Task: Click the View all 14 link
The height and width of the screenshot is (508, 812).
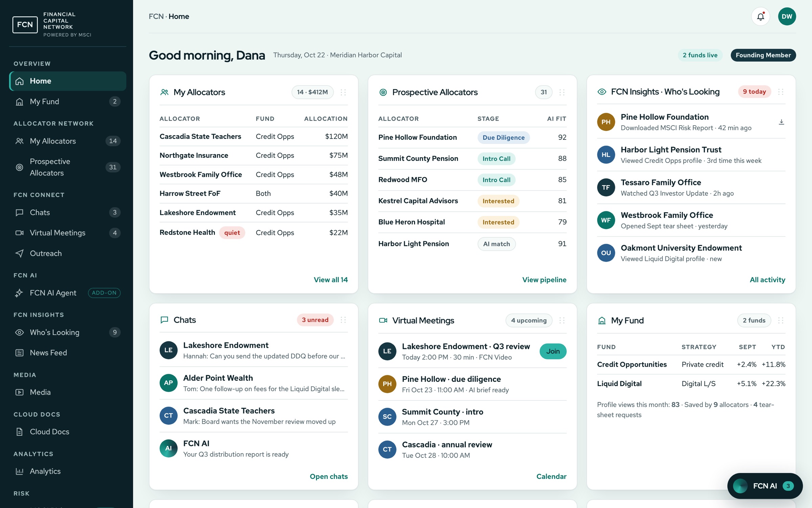Action: (x=331, y=280)
